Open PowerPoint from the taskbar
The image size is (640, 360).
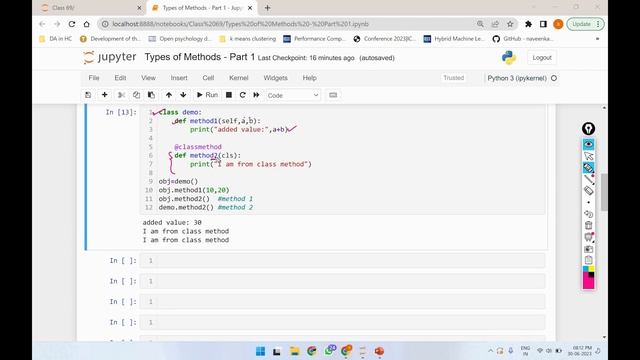(379, 351)
